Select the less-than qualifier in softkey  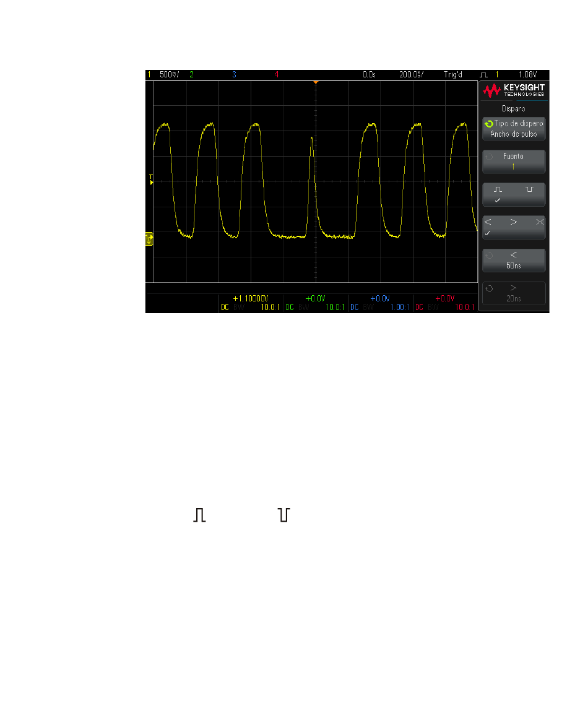[x=488, y=222]
